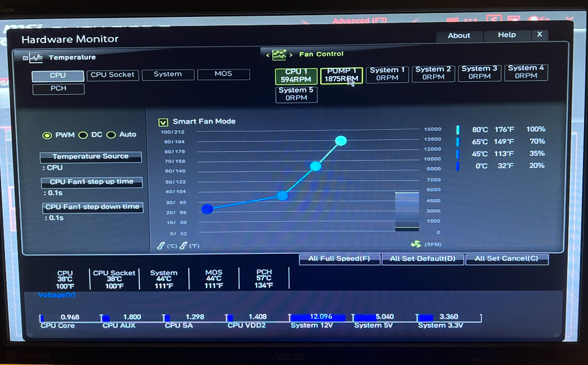The image size is (588, 365).
Task: Click the PCH 57°C temperature readout
Action: 264,278
